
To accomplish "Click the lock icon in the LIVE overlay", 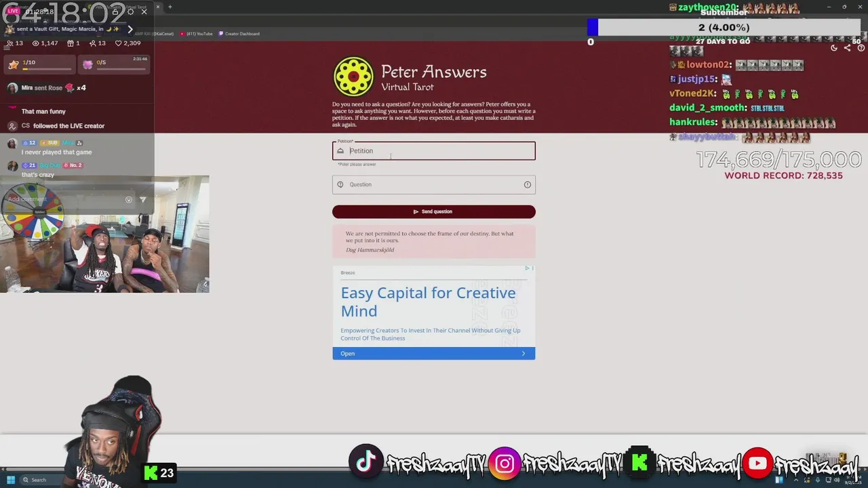I will (x=115, y=12).
